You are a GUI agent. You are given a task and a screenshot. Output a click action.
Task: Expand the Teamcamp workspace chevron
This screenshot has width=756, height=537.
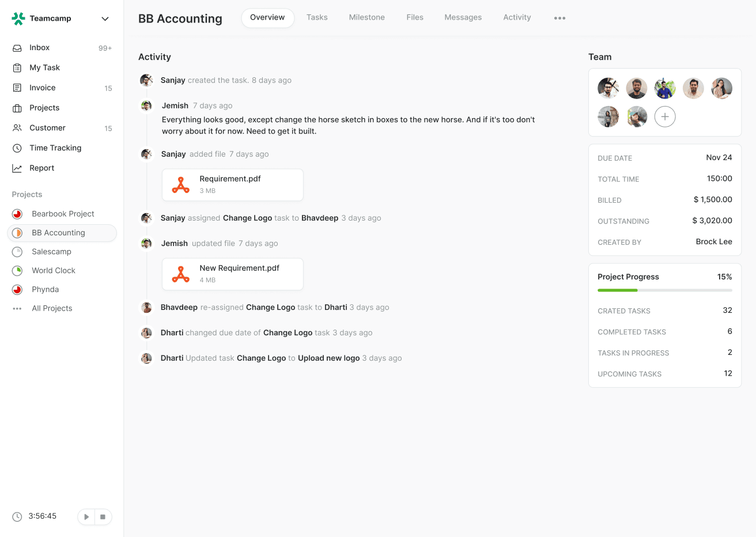coord(105,18)
